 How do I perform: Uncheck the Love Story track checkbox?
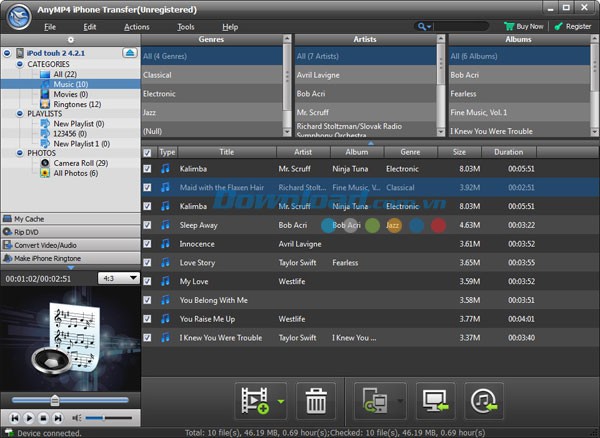pos(148,263)
